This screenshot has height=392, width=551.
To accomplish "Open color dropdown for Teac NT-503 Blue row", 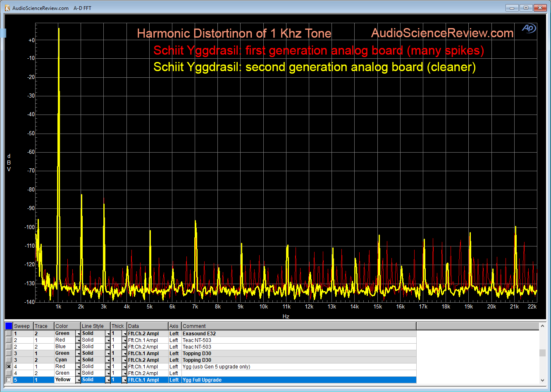I will [78, 347].
